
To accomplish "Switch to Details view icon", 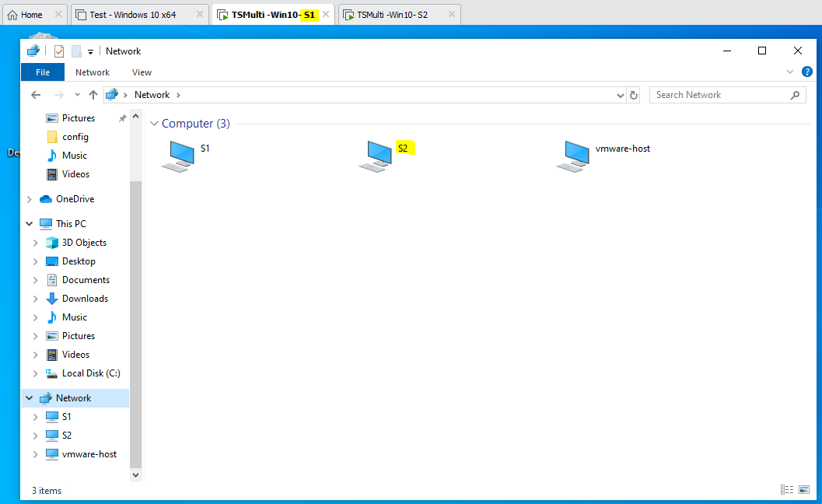I will coord(787,489).
